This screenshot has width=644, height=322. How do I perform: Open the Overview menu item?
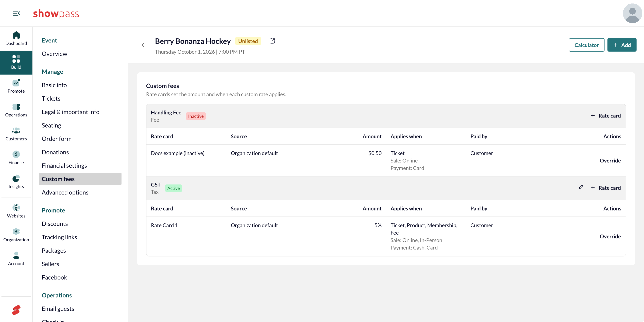[54, 54]
